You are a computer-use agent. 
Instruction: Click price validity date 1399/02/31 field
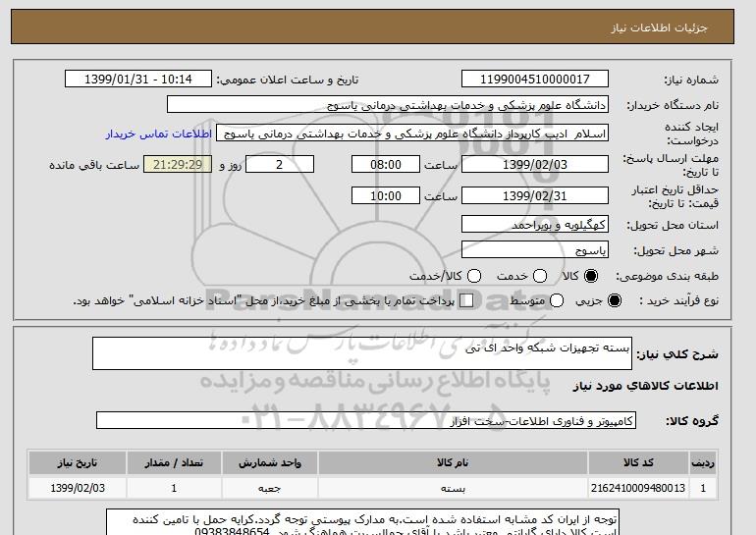pyautogui.click(x=535, y=195)
